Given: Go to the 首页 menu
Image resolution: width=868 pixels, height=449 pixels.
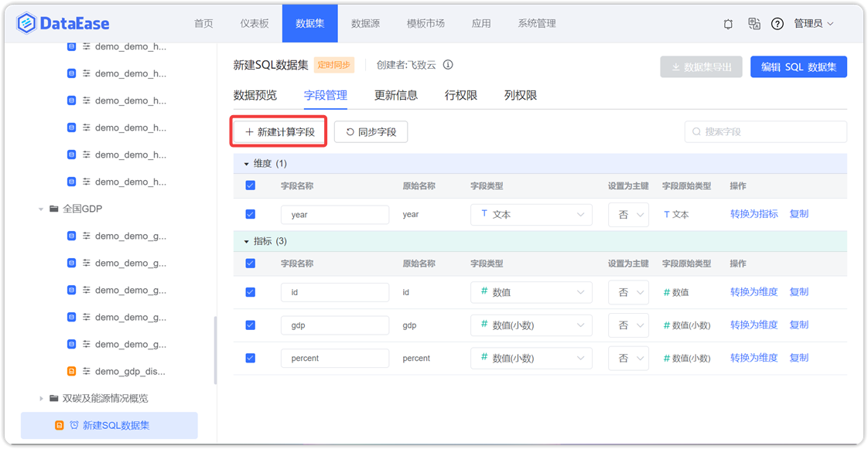Looking at the screenshot, I should (203, 23).
